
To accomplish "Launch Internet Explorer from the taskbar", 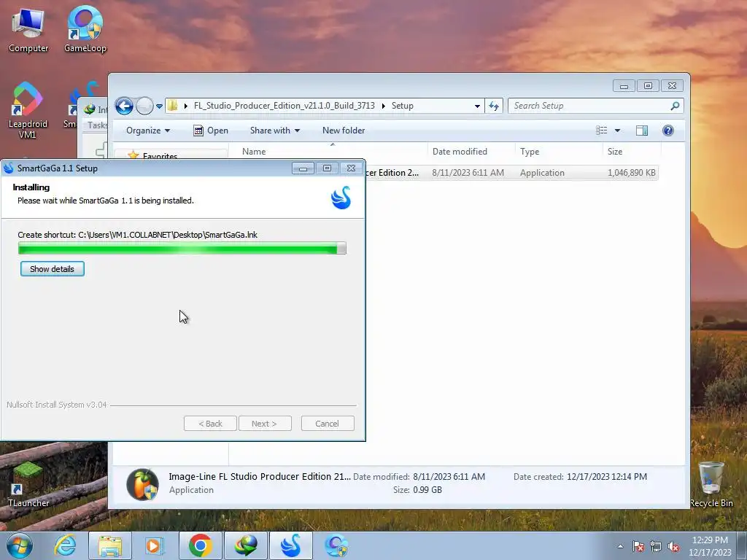I will click(65, 545).
